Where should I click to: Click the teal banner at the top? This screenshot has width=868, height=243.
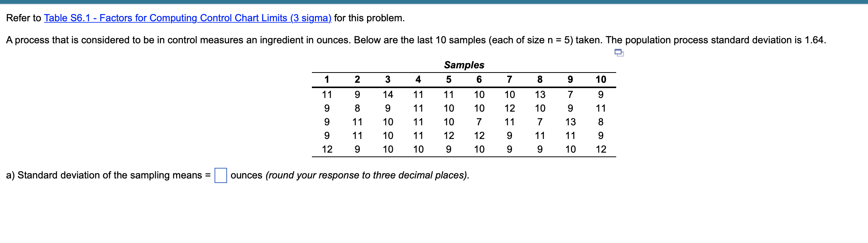pos(434,3)
